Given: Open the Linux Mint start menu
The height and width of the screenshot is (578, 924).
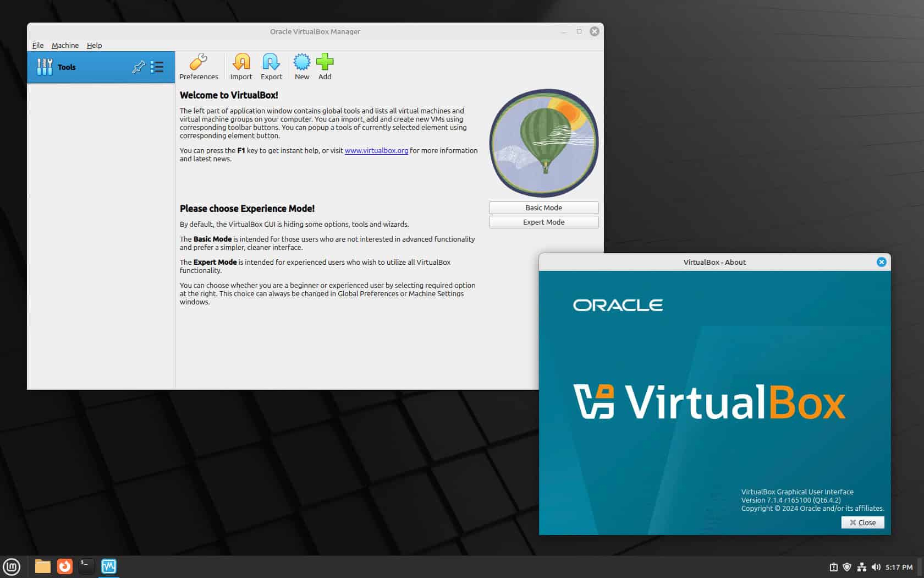Looking at the screenshot, I should (12, 566).
